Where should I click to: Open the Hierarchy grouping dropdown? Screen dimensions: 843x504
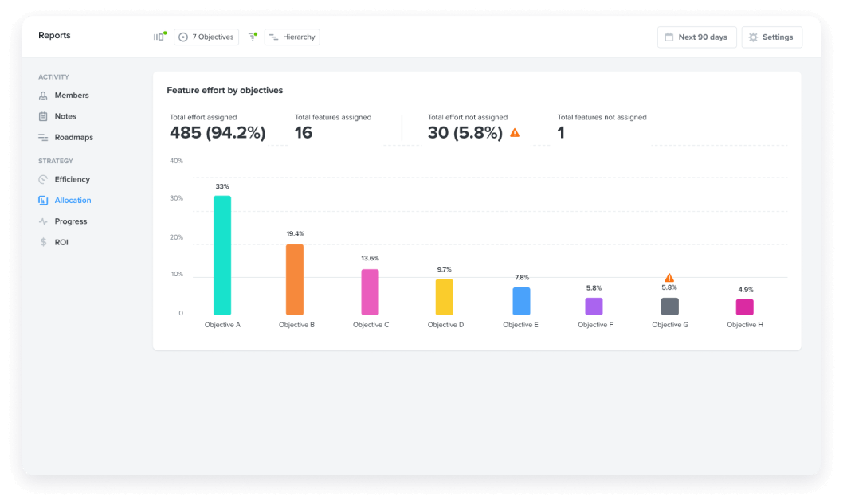[292, 37]
